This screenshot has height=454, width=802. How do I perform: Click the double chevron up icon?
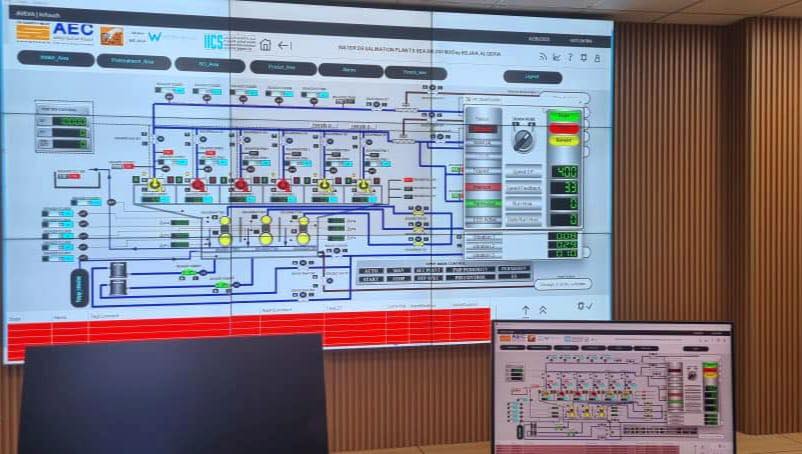(x=543, y=310)
